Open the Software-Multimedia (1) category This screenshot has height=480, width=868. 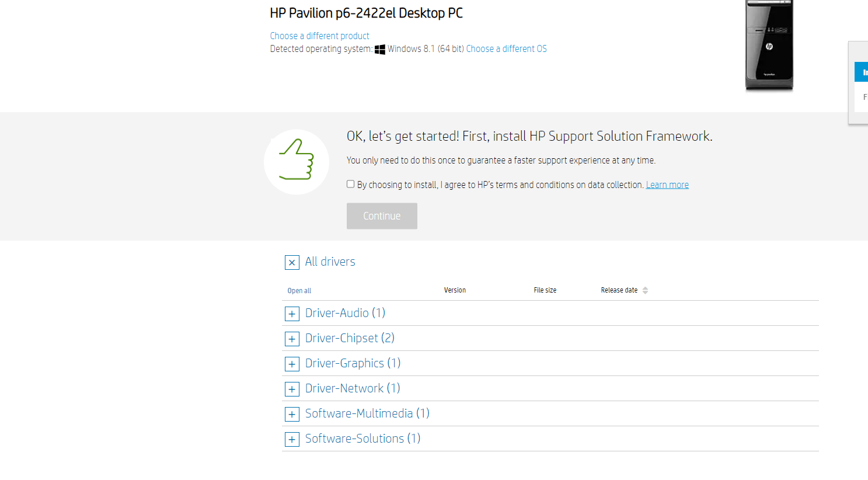[x=367, y=413]
